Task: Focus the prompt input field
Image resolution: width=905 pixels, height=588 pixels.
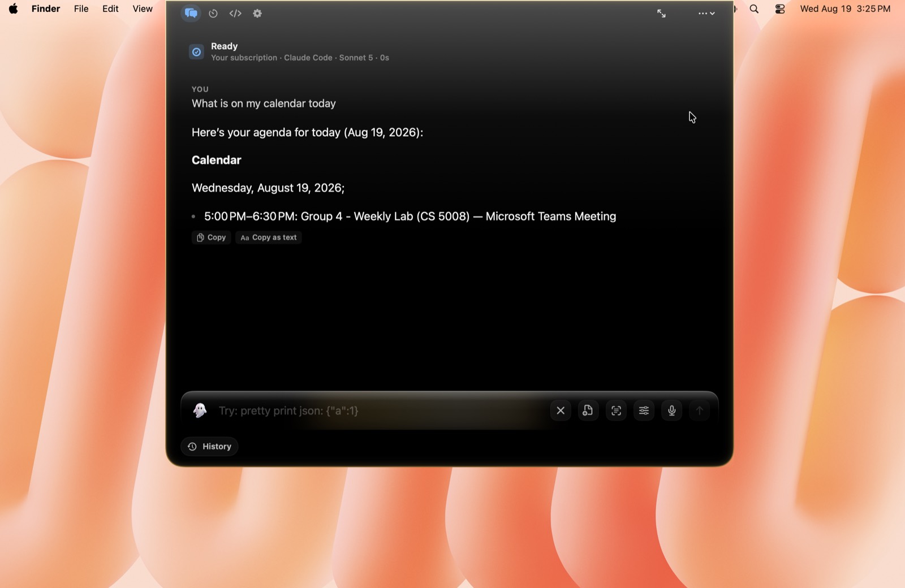Action: (379, 410)
